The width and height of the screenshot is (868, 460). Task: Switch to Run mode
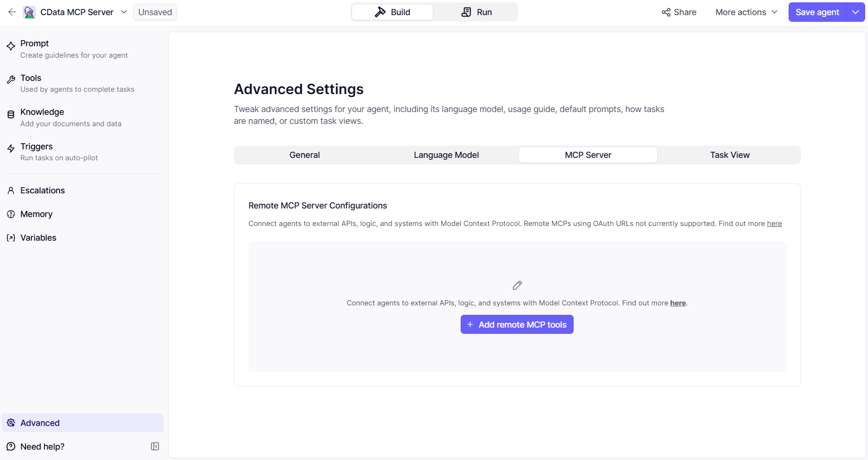(476, 12)
